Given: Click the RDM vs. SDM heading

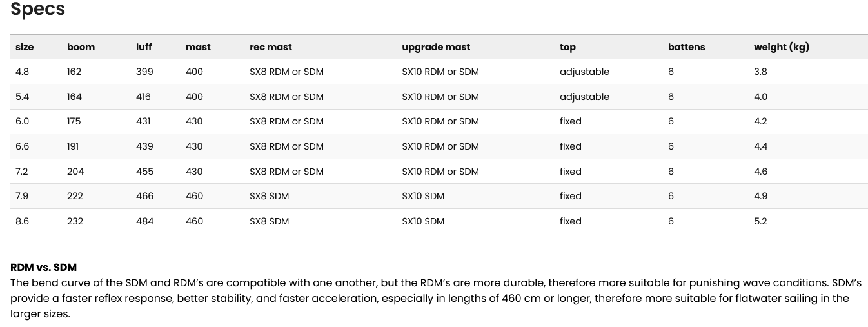Looking at the screenshot, I should pos(43,267).
